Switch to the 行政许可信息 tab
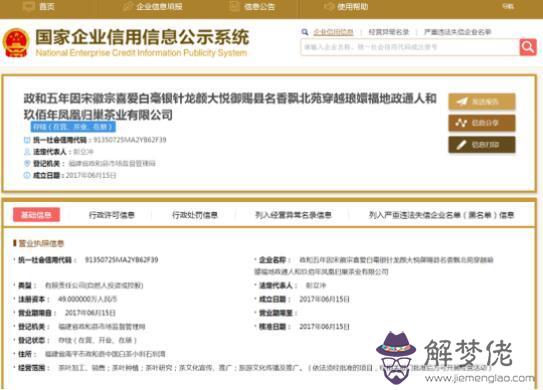 pyautogui.click(x=112, y=215)
